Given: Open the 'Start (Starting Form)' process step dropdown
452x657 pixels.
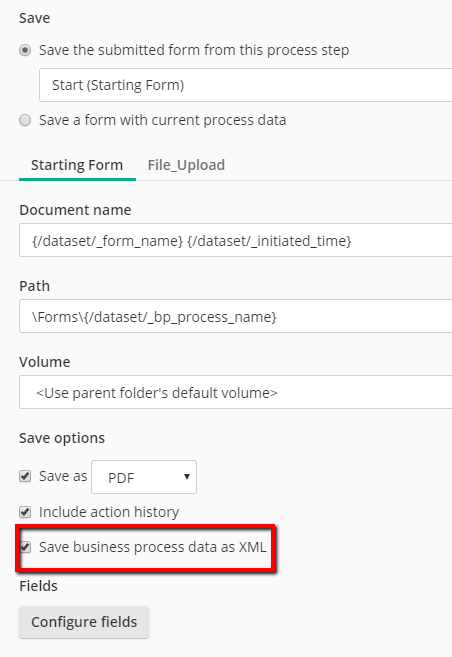Looking at the screenshot, I should pos(245,85).
